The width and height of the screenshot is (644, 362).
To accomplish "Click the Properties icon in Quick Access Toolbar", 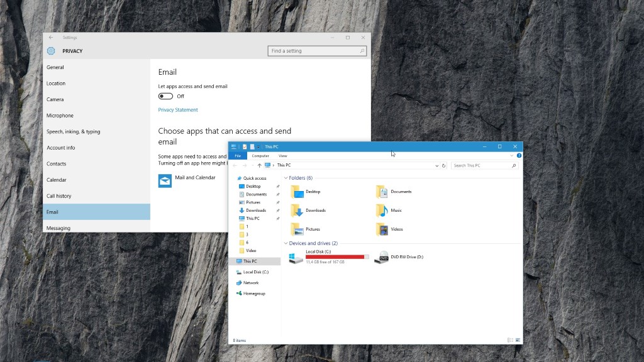I will (x=245, y=146).
